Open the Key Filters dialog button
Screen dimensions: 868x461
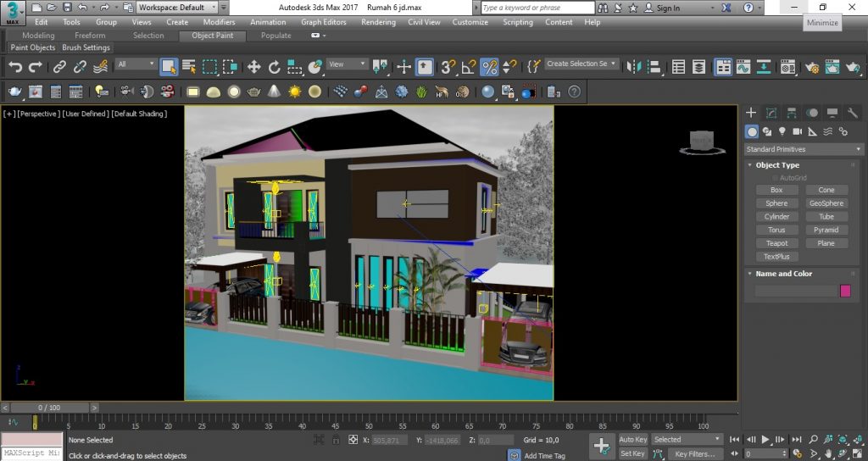click(x=695, y=454)
